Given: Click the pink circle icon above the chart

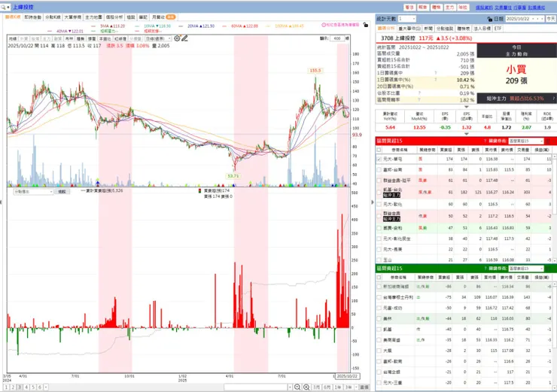Looking at the screenshot, I should coord(324,25).
